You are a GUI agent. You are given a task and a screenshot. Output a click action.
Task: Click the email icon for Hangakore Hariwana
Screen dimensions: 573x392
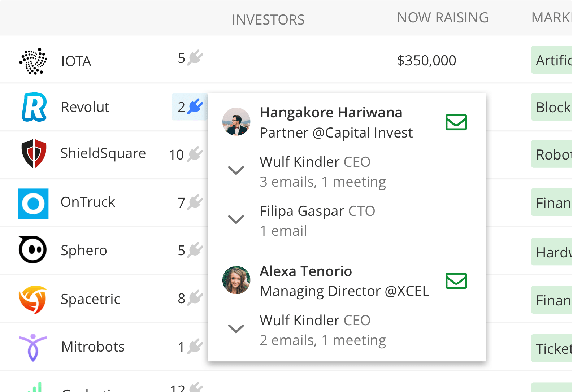click(x=456, y=122)
